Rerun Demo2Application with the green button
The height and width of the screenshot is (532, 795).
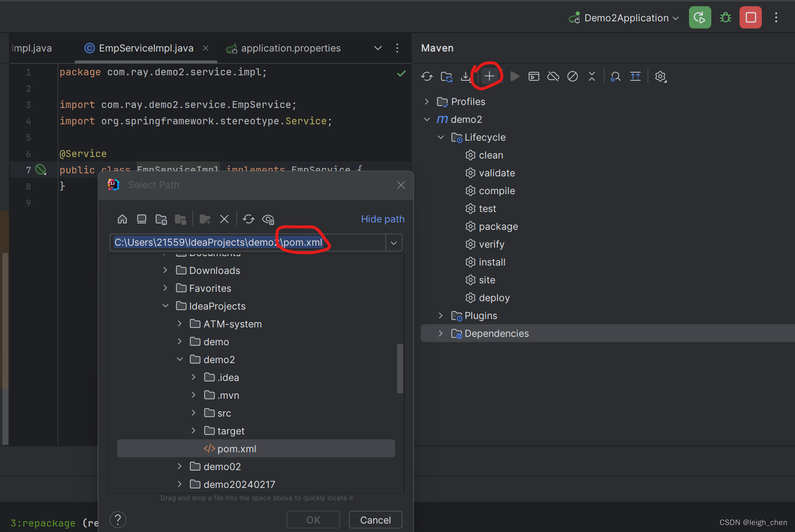(x=700, y=18)
